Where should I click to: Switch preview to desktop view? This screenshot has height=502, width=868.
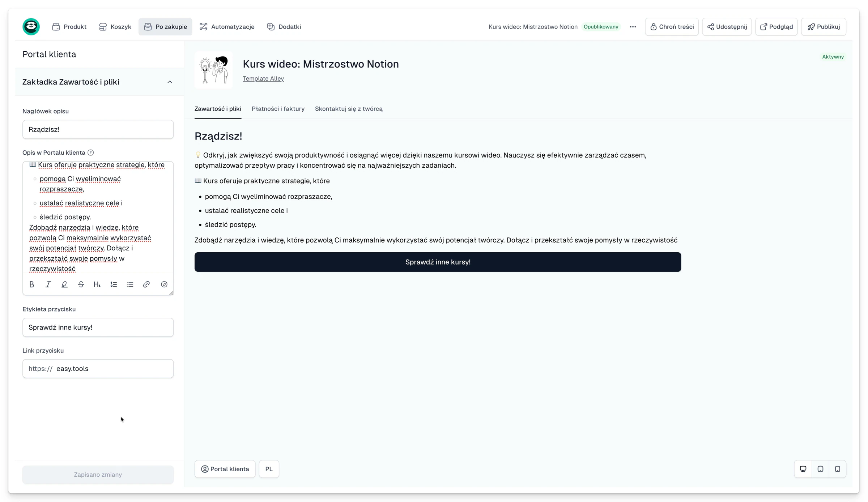803,469
